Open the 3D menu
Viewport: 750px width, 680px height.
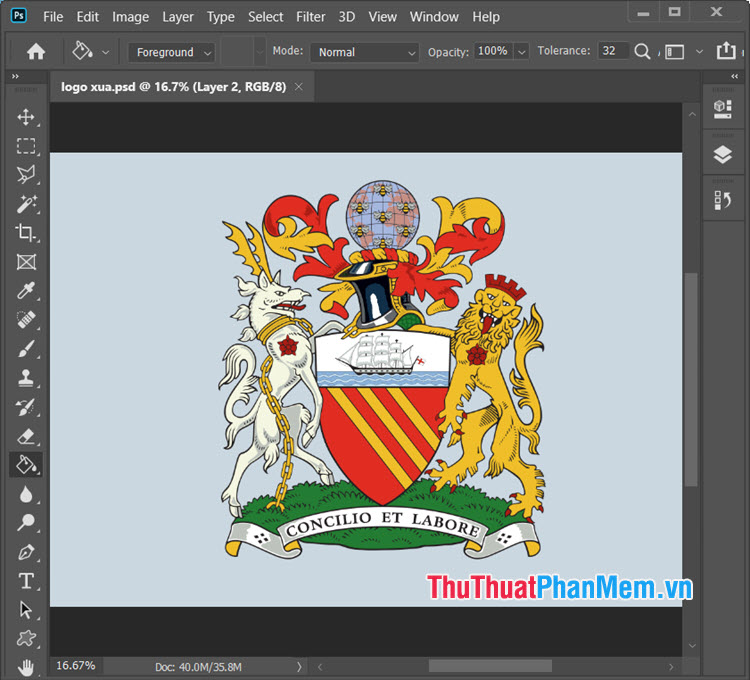point(347,17)
